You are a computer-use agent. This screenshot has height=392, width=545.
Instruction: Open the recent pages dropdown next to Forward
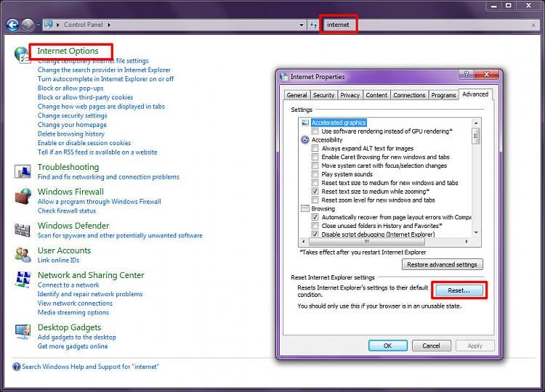click(39, 25)
